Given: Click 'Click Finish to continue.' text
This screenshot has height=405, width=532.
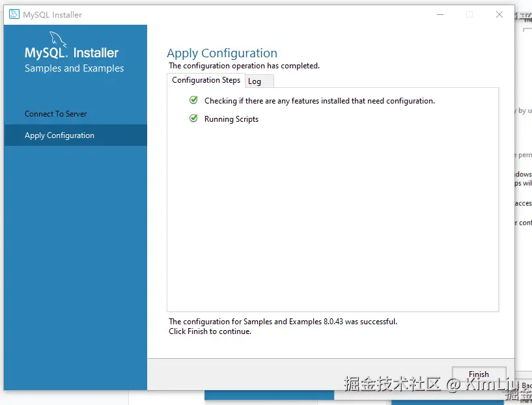Looking at the screenshot, I should click(x=210, y=331).
